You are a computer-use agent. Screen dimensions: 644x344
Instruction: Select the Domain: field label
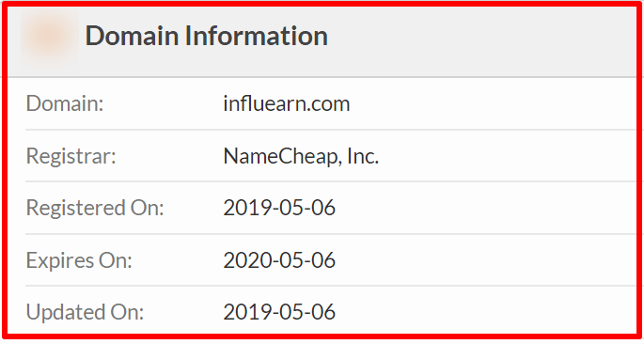coord(65,103)
